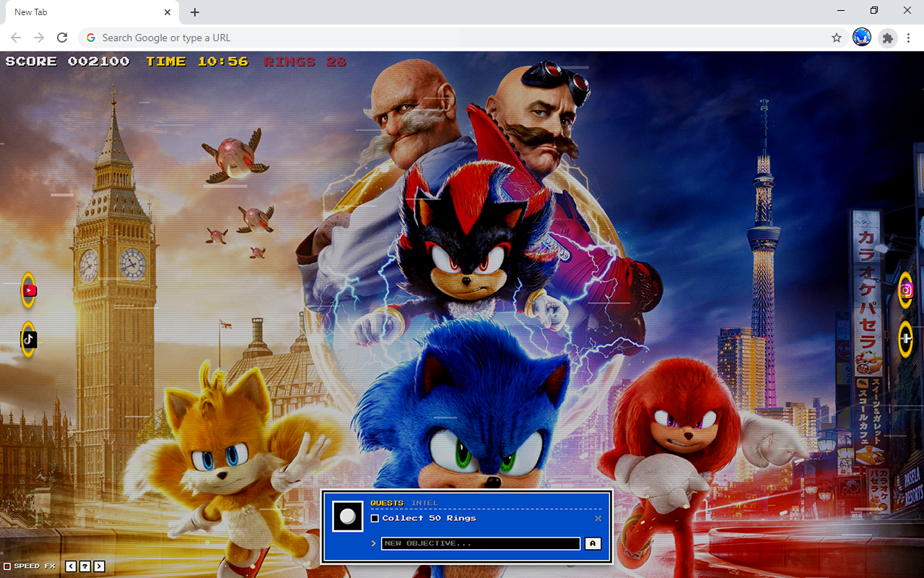The height and width of the screenshot is (578, 924).
Task: Toggle the Speed FX red checkbox
Action: [7, 566]
